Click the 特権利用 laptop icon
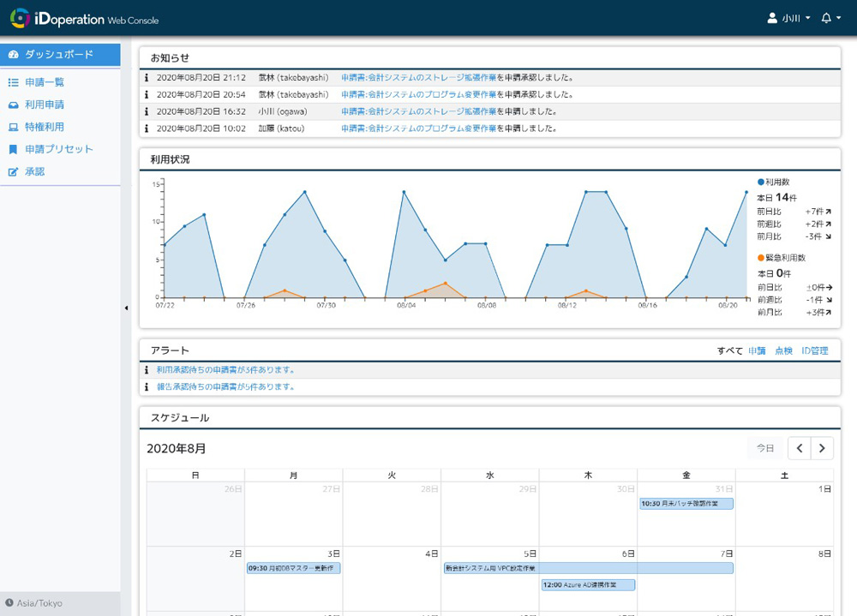Viewport: 857px width, 616px height. (13, 128)
